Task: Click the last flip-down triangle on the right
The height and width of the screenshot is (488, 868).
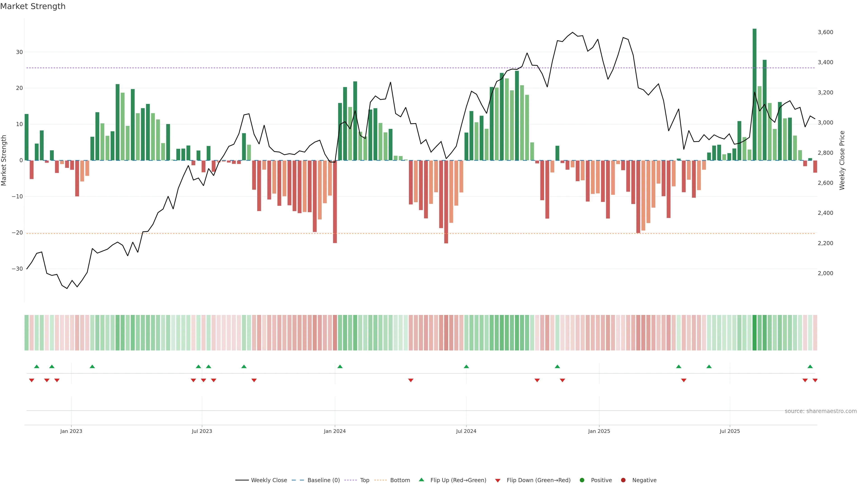Action: tap(815, 380)
